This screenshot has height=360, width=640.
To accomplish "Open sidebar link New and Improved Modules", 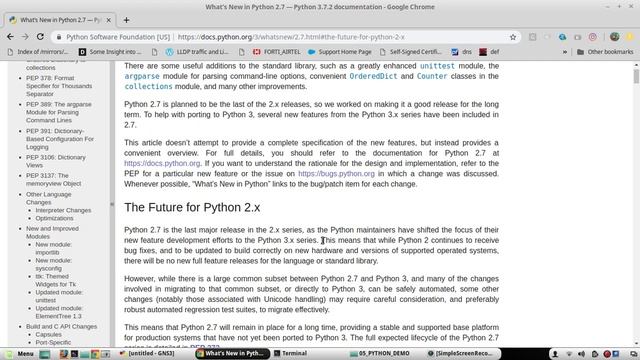I will pos(52,232).
